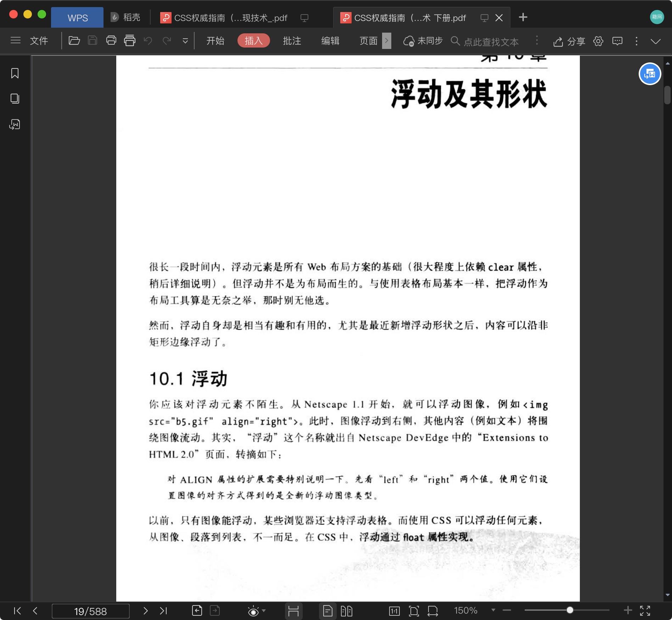This screenshot has height=620, width=672.
Task: Open the 稻壳 tab
Action: pos(125,17)
